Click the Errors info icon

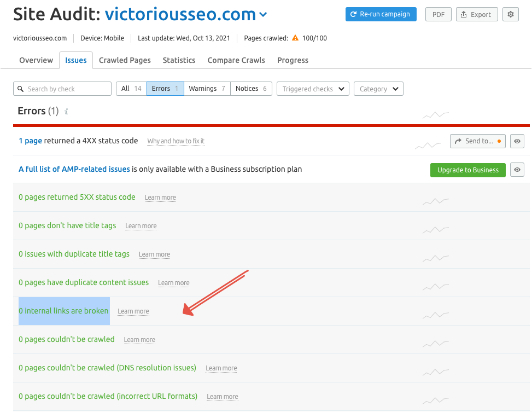pyautogui.click(x=66, y=112)
